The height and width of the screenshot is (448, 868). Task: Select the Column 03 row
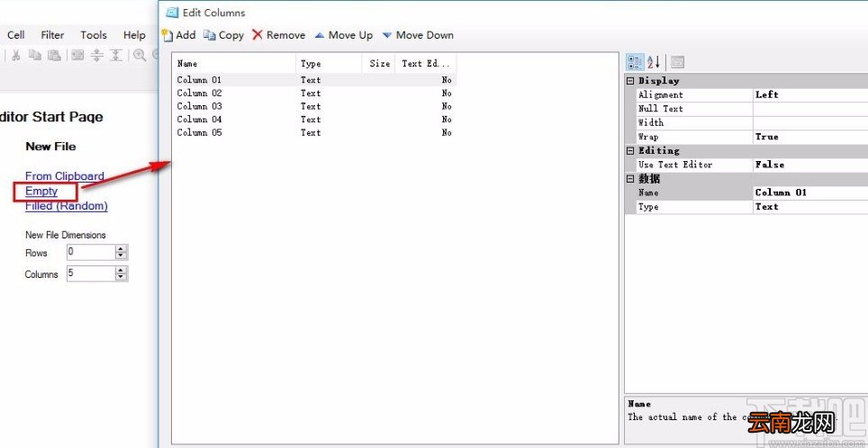[315, 106]
